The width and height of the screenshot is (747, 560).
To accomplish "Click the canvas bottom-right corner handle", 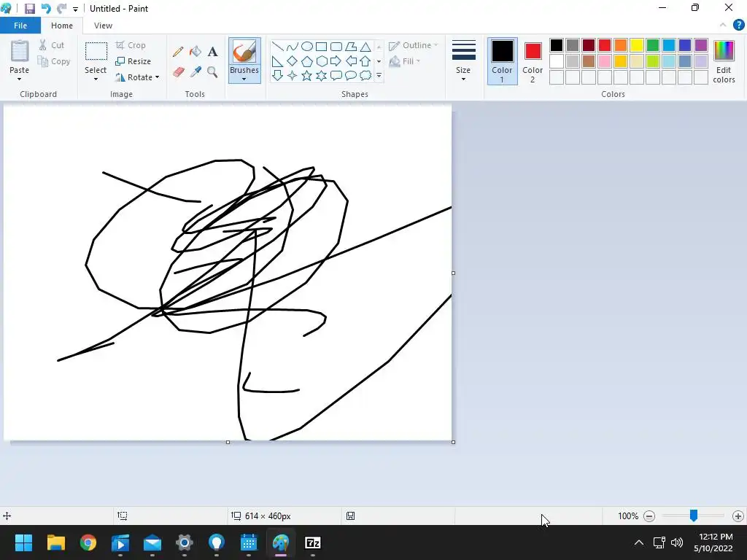I will (x=453, y=442).
